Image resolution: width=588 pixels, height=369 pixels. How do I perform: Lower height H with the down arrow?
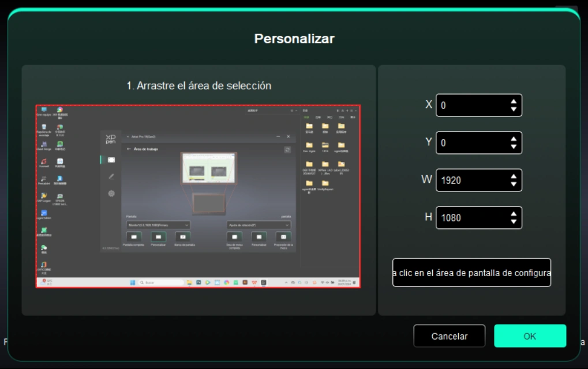coord(514,221)
